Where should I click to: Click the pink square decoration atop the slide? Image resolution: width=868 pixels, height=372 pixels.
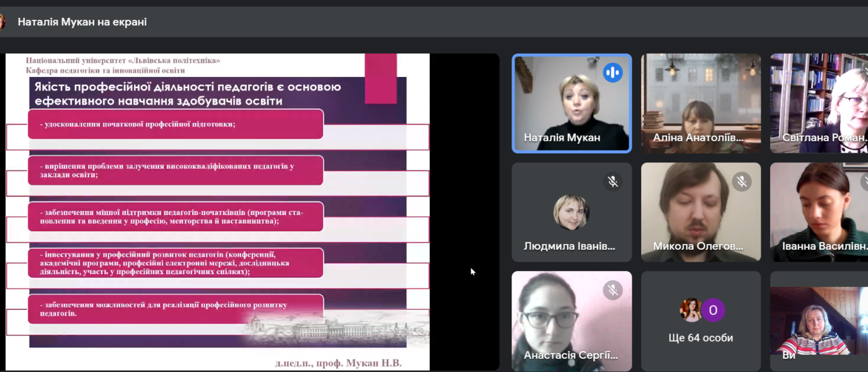pos(381,77)
